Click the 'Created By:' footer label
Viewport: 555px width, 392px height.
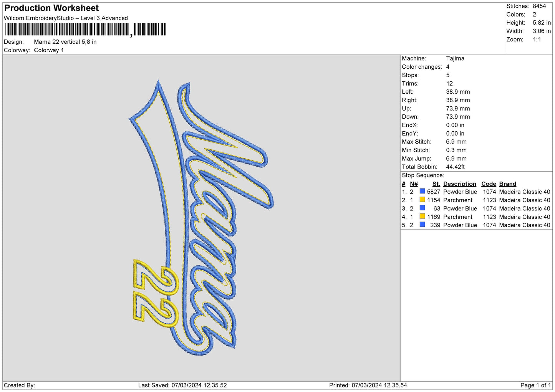[x=19, y=385]
